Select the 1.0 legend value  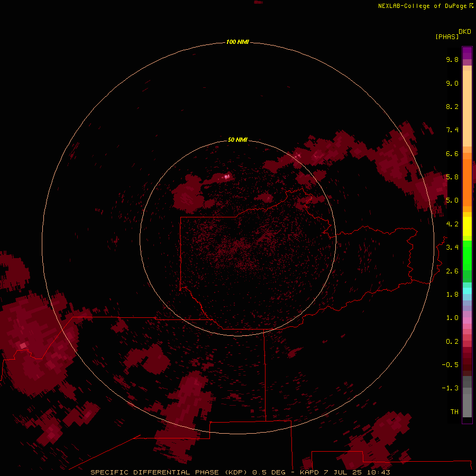pos(452,318)
